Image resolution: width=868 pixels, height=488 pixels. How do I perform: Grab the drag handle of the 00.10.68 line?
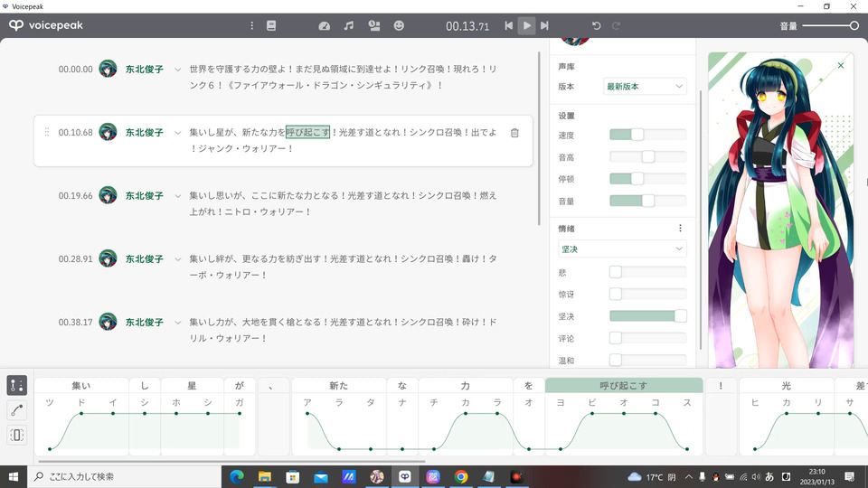pos(46,132)
